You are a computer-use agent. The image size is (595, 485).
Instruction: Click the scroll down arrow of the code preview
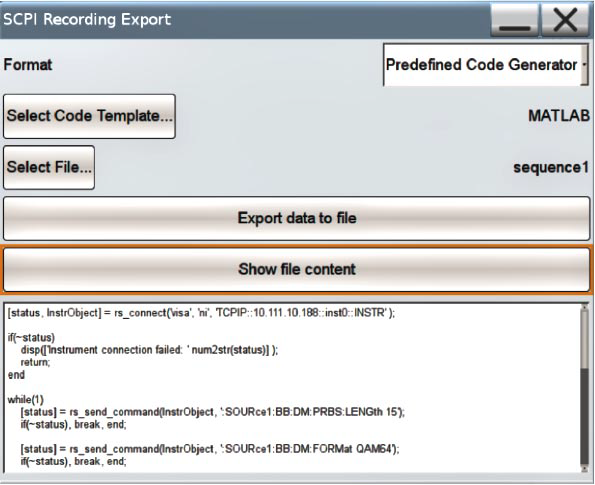584,469
